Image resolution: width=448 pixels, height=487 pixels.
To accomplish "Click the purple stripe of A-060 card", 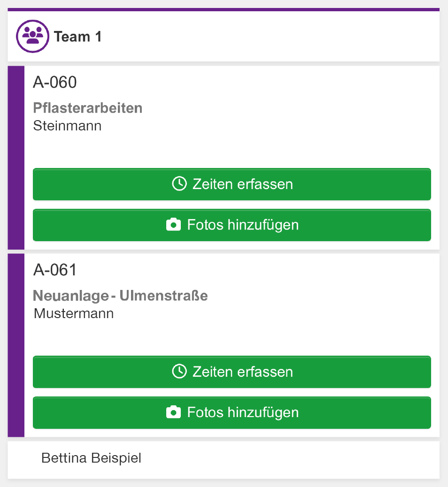I will pos(16,158).
